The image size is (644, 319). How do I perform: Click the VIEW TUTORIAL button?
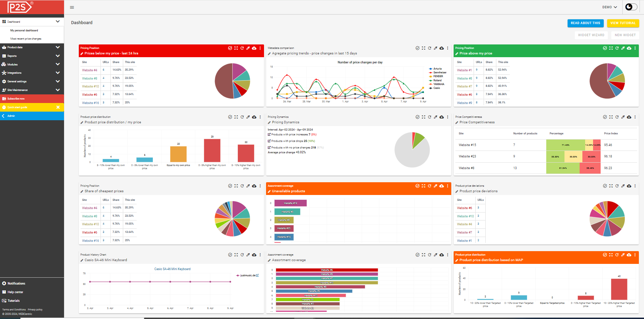623,23
